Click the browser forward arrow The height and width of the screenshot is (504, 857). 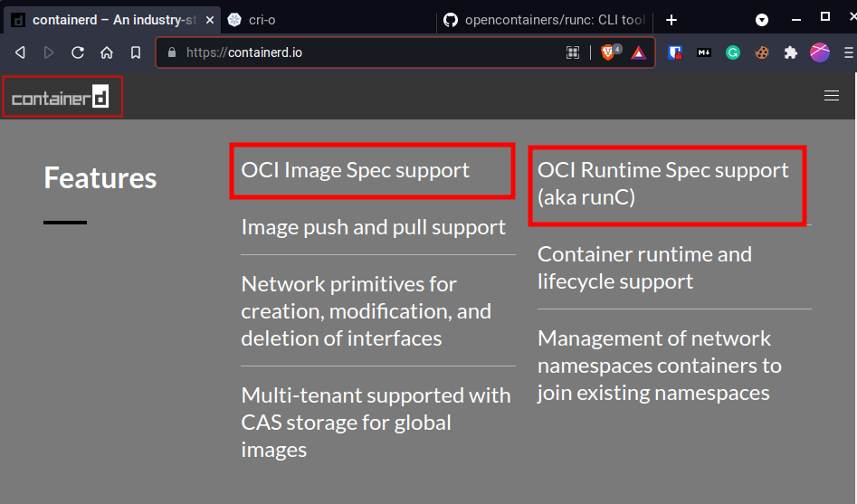click(x=49, y=52)
